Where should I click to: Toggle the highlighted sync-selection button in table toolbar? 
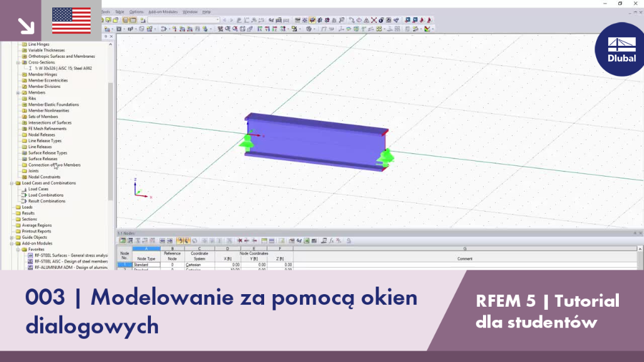click(x=180, y=241)
